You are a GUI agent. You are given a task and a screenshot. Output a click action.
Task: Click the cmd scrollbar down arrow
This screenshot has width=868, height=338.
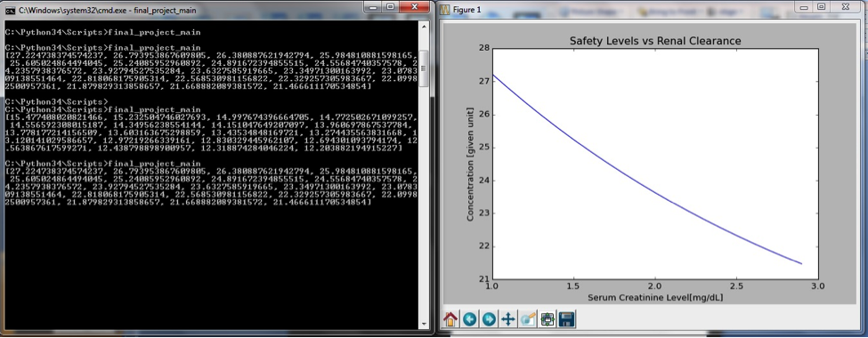424,324
